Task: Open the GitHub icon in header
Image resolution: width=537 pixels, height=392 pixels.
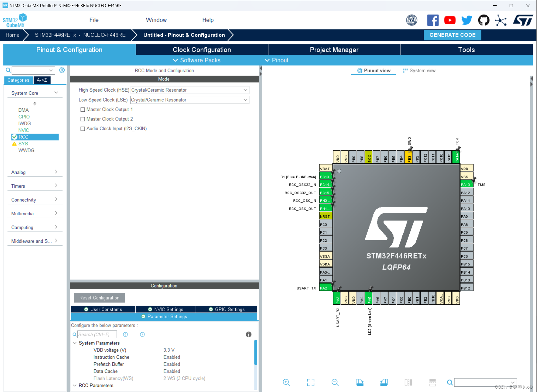Action: pos(484,20)
